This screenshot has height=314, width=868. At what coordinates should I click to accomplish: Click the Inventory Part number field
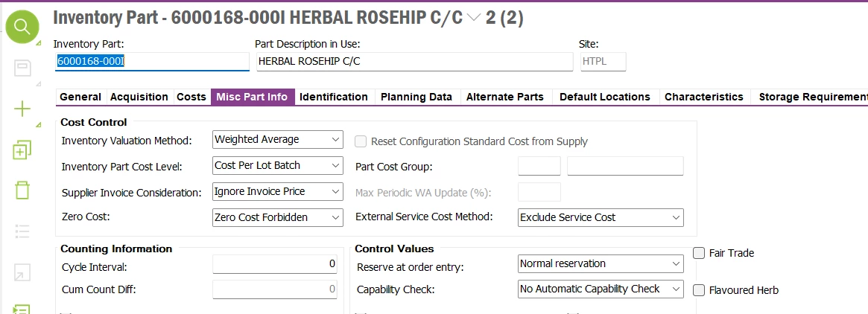pyautogui.click(x=152, y=61)
